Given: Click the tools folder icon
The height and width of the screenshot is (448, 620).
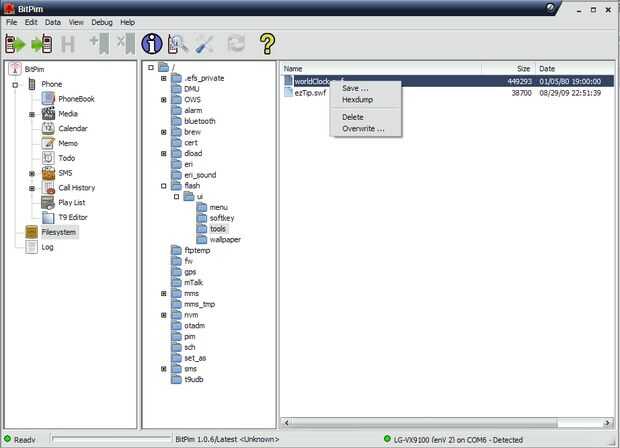Looking at the screenshot, I should tap(202, 229).
